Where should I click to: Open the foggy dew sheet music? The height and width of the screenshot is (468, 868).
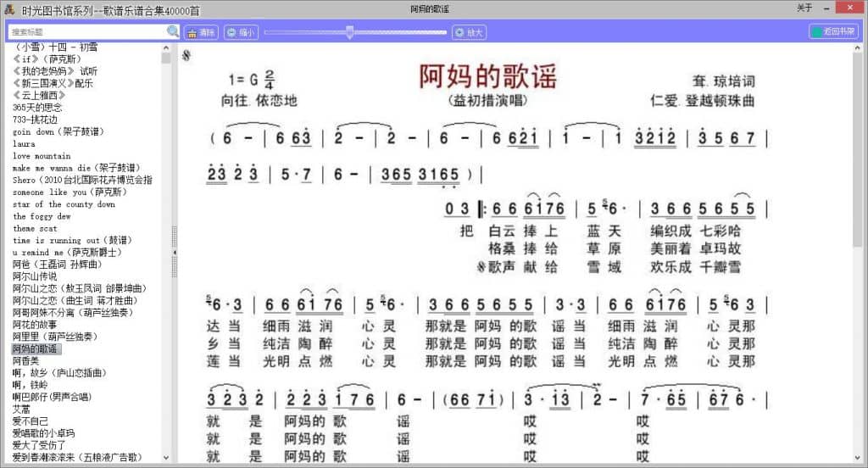click(x=42, y=216)
